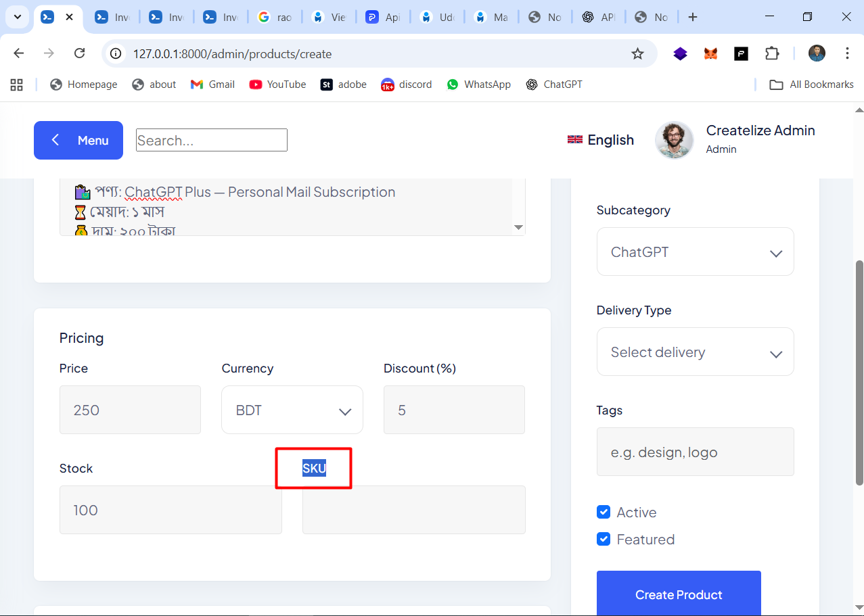Reload the current page
The image size is (864, 616).
pos(79,53)
